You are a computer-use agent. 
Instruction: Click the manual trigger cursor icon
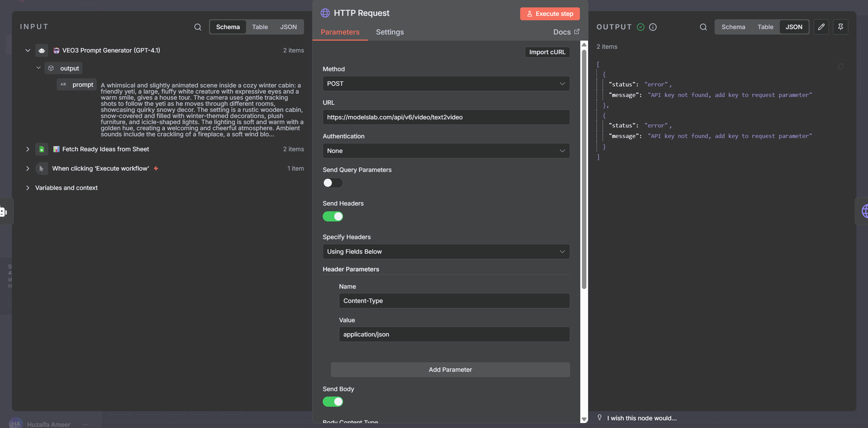(42, 169)
